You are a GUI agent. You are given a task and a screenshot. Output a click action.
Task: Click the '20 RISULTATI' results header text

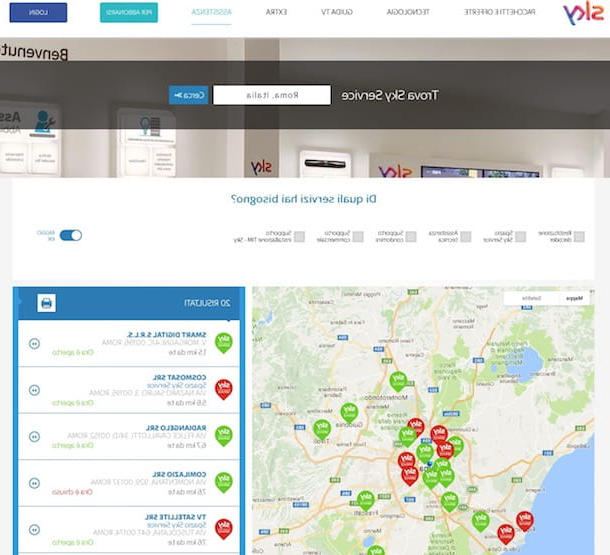click(207, 303)
